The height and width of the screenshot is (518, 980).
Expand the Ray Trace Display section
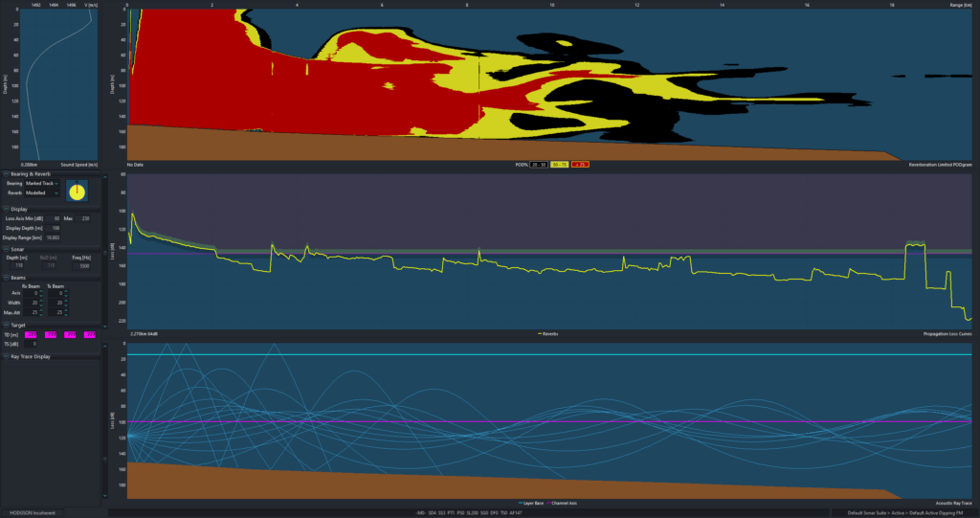7,356
